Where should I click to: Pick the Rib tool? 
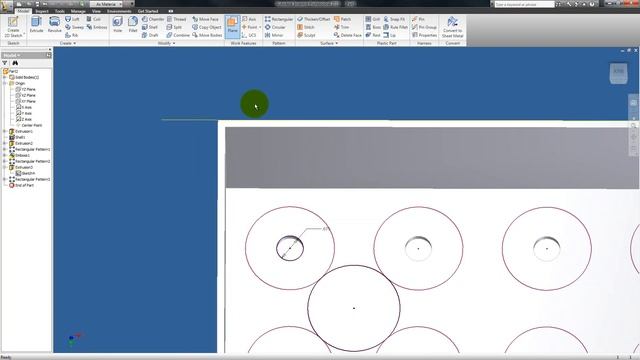[x=71, y=35]
